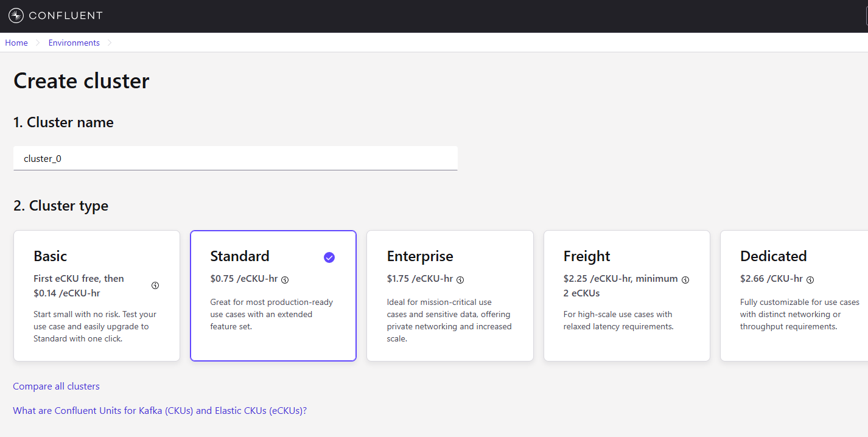Click Enterprise 'mission-critical use cases' description
The height and width of the screenshot is (437, 868).
pos(449,320)
